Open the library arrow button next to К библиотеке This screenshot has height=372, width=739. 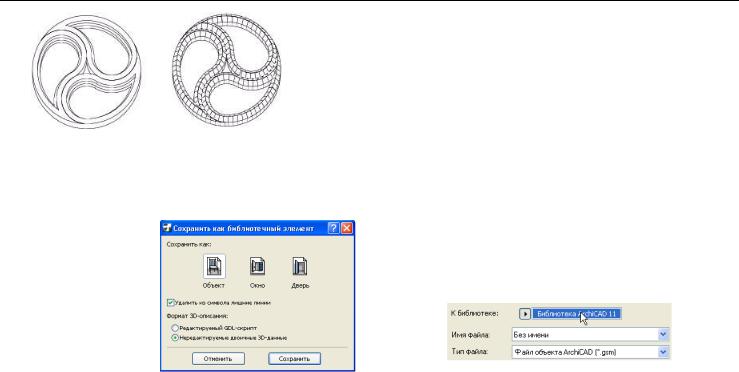[525, 314]
